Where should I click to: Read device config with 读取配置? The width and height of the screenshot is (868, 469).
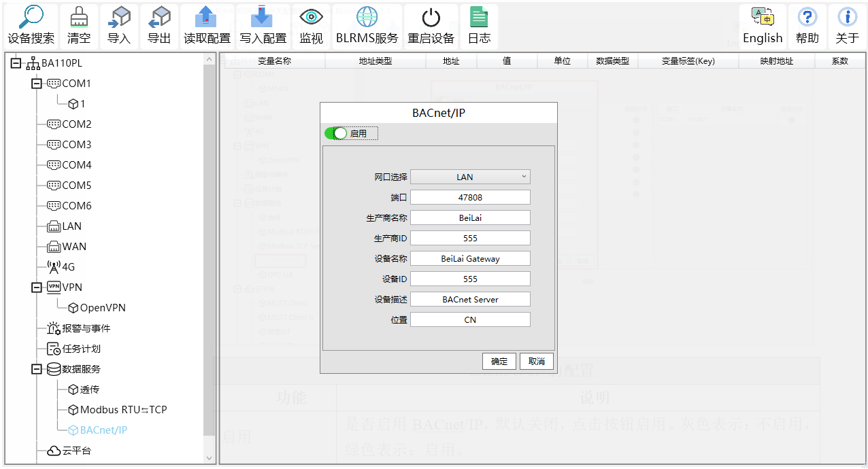pos(207,25)
